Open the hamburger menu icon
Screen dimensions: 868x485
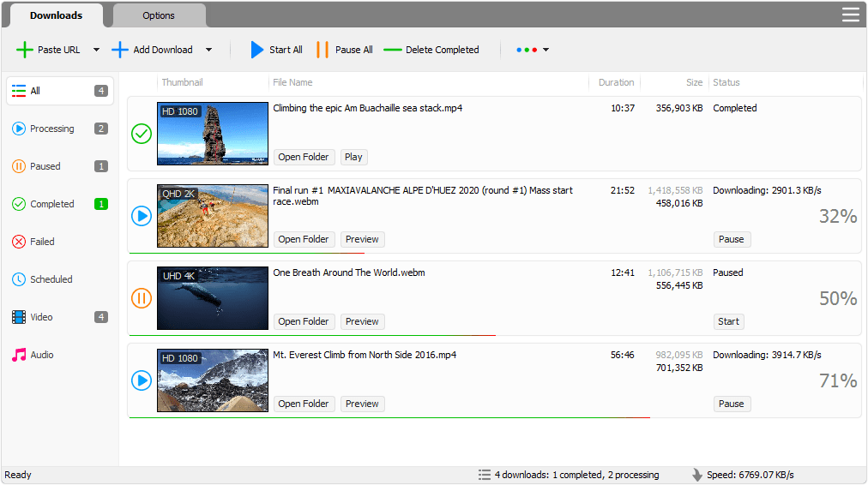pyautogui.click(x=850, y=15)
